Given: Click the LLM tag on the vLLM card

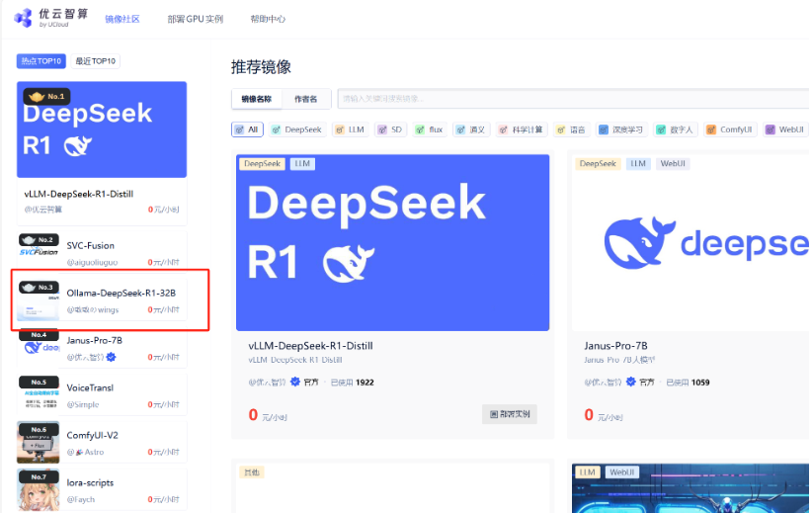Looking at the screenshot, I should (302, 164).
